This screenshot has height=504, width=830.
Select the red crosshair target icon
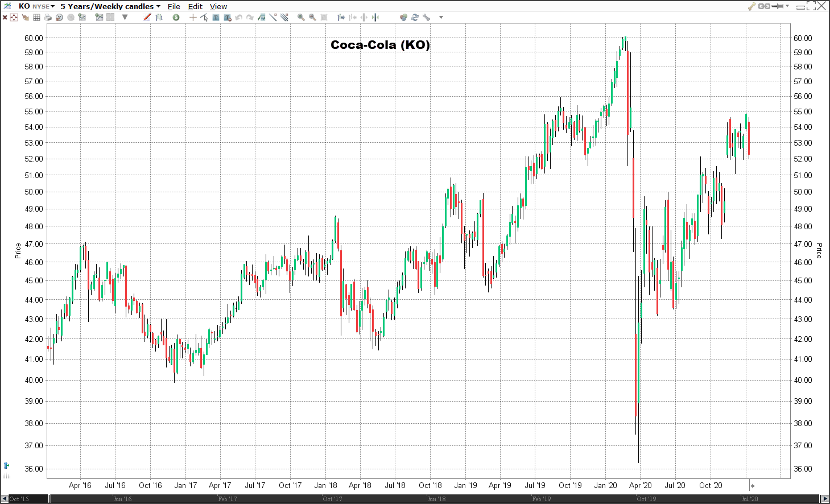coord(14,17)
